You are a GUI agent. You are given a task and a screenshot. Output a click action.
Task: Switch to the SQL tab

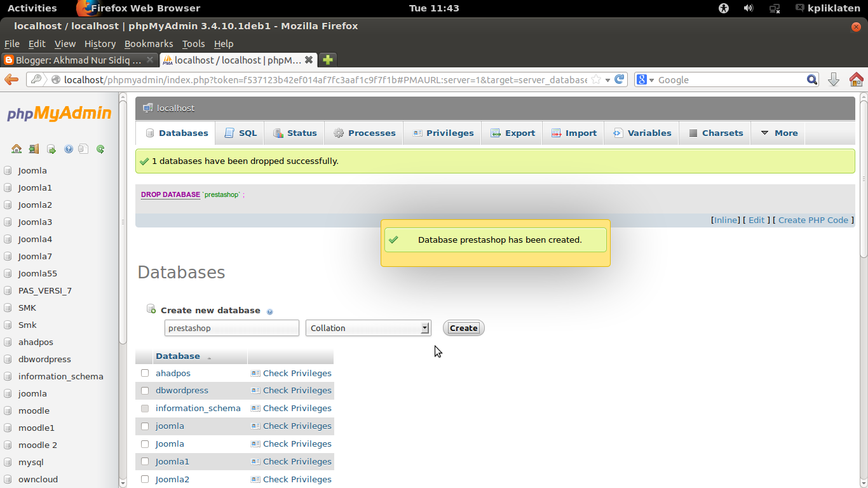[x=240, y=133]
